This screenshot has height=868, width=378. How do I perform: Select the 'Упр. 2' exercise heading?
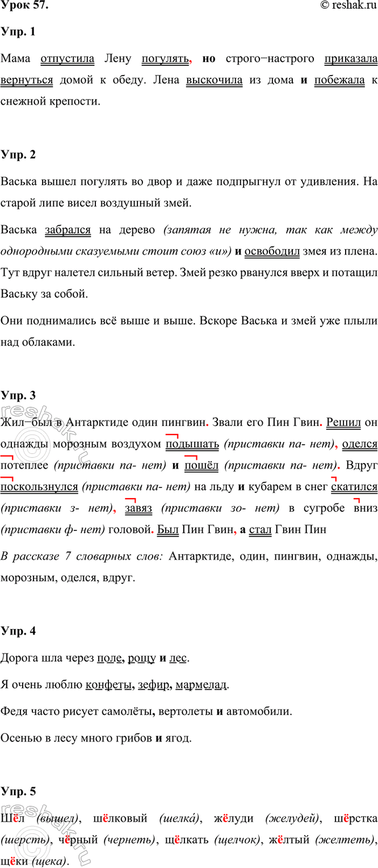[x=18, y=155]
